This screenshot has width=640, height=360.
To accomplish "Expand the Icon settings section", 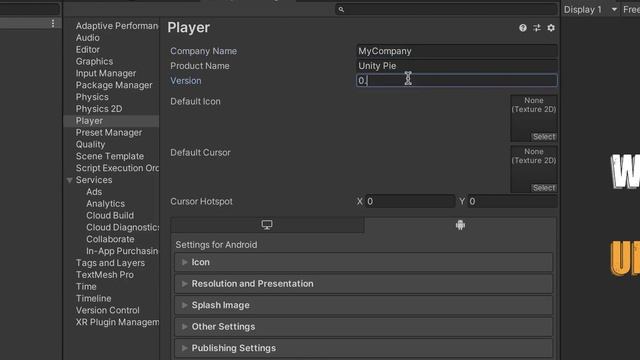I will [364, 262].
